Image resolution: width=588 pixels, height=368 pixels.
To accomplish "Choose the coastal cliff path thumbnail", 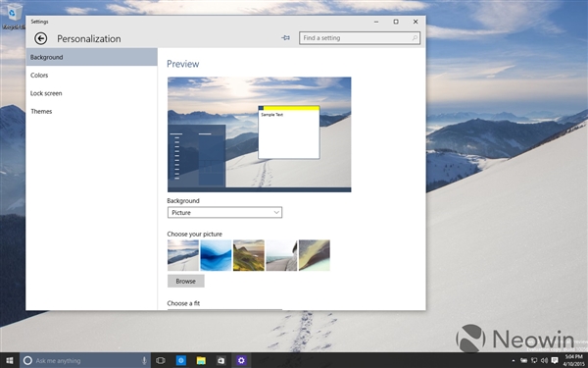I will [x=281, y=255].
